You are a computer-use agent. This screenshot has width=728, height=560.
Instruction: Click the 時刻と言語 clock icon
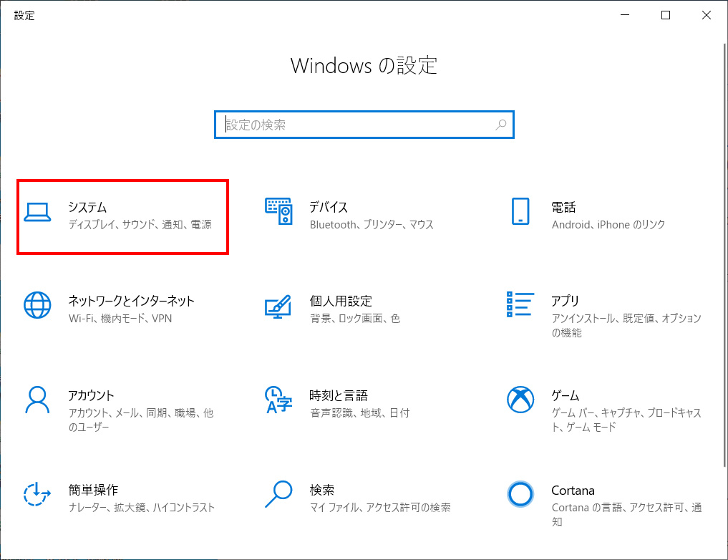point(278,400)
